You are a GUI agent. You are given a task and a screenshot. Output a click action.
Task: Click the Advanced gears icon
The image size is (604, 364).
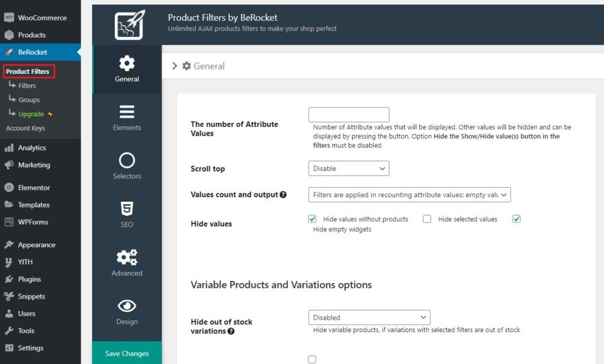coord(127,257)
